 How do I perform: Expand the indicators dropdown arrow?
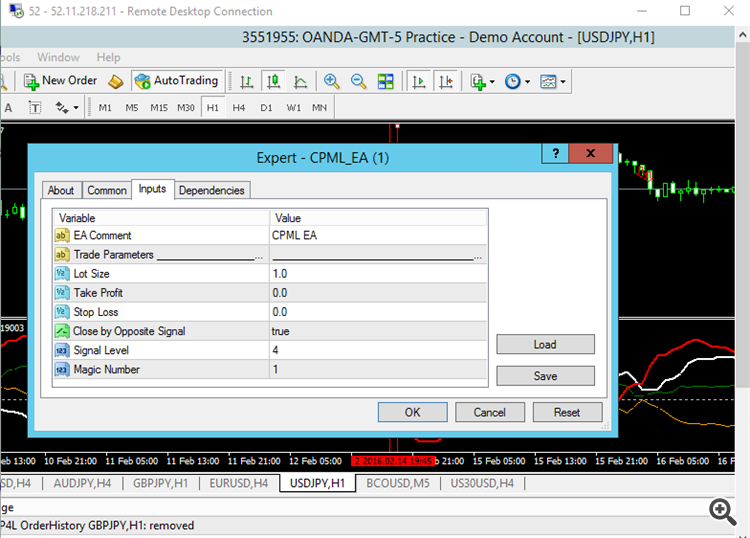[x=492, y=82]
